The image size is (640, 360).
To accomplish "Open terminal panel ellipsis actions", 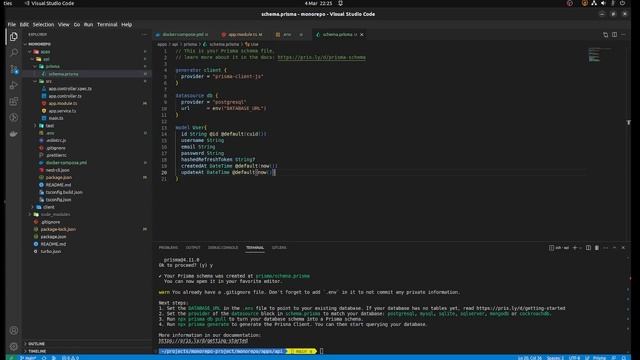I will pyautogui.click(x=606, y=248).
